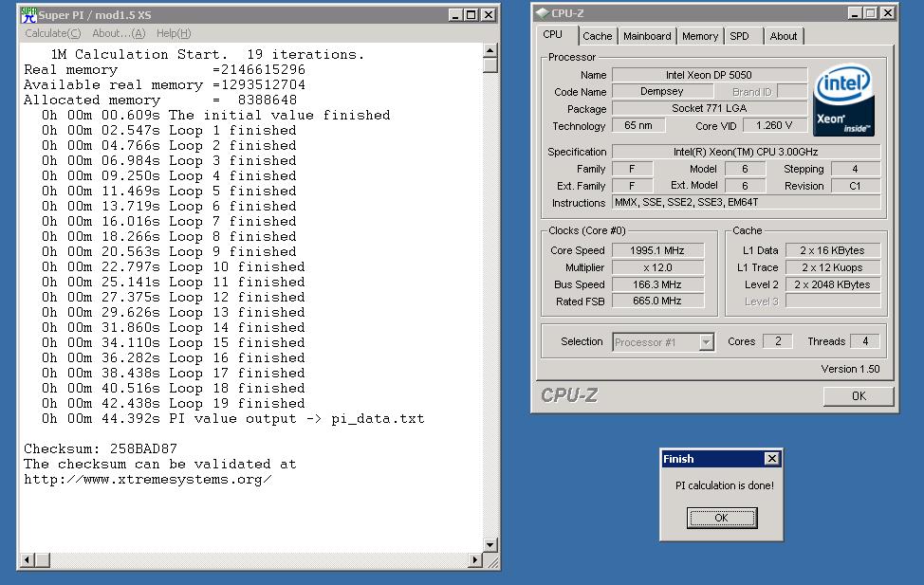Viewport: 924px width, 585px height.
Task: Close the CPU-Z window
Action: [887, 13]
